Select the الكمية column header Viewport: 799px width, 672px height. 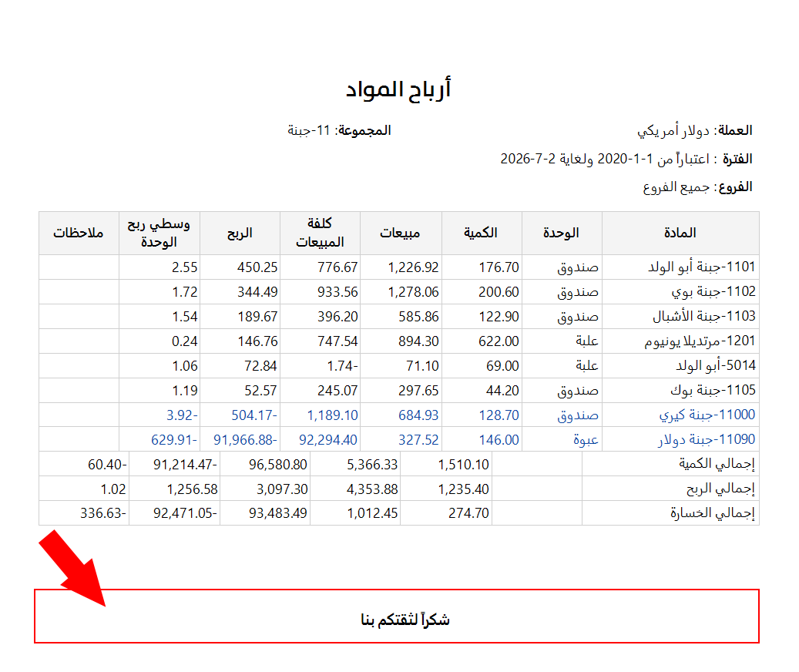[481, 234]
